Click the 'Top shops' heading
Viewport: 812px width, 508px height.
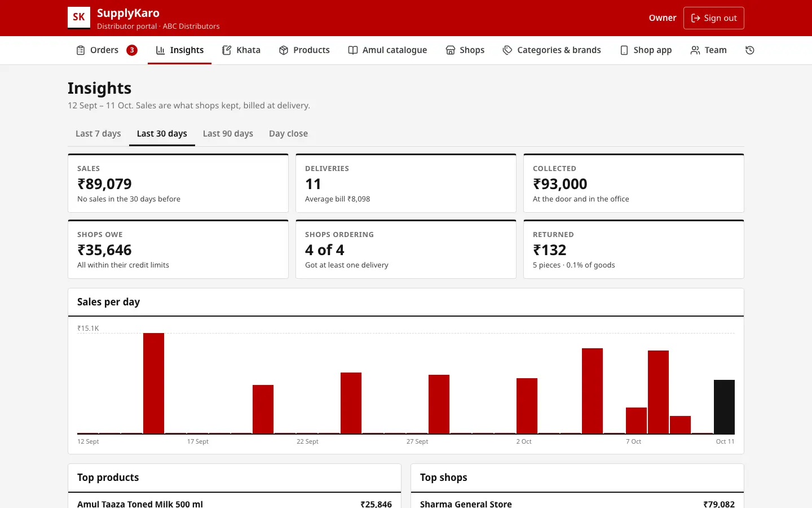pyautogui.click(x=443, y=478)
